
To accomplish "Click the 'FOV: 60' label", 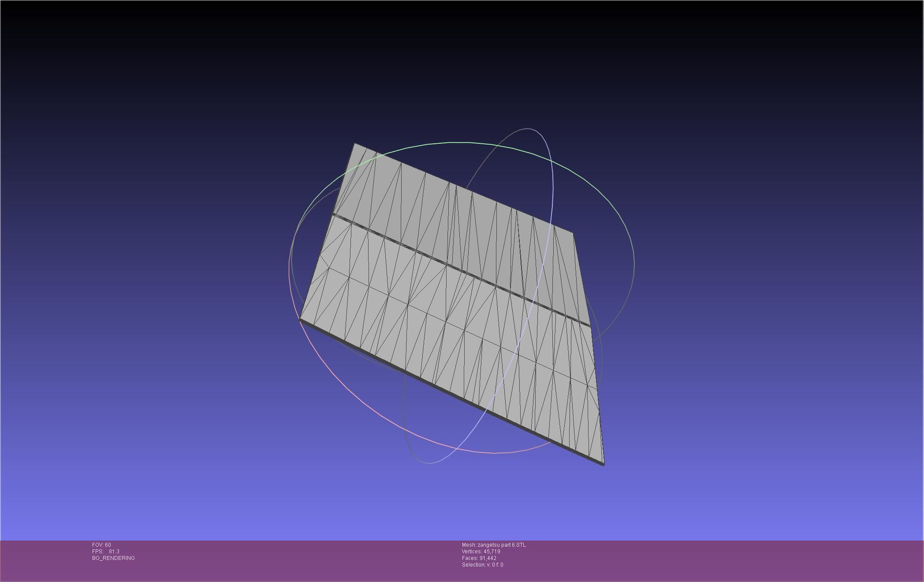I will coord(101,545).
